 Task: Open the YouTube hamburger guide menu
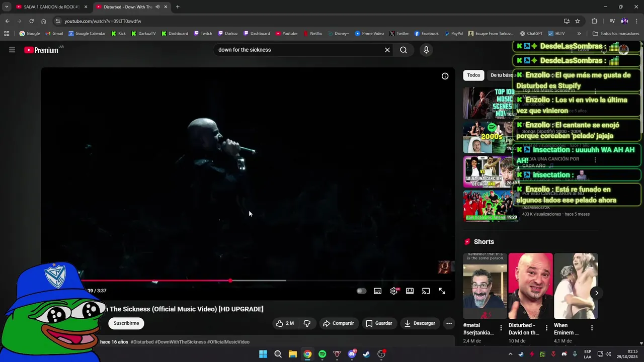tap(12, 50)
